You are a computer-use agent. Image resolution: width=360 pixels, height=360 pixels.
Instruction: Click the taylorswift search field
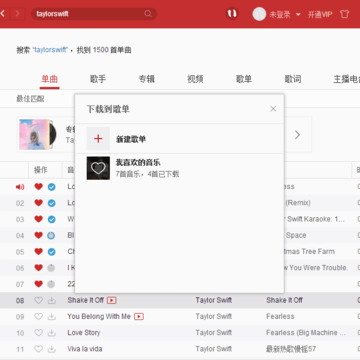(94, 14)
